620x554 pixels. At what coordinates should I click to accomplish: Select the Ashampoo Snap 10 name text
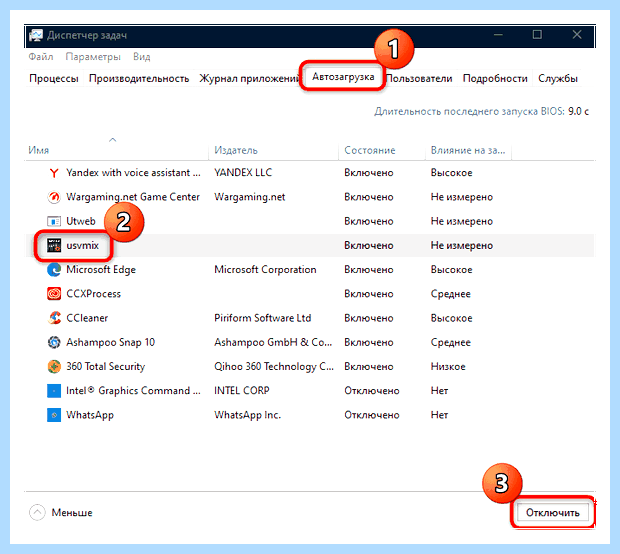click(x=110, y=342)
